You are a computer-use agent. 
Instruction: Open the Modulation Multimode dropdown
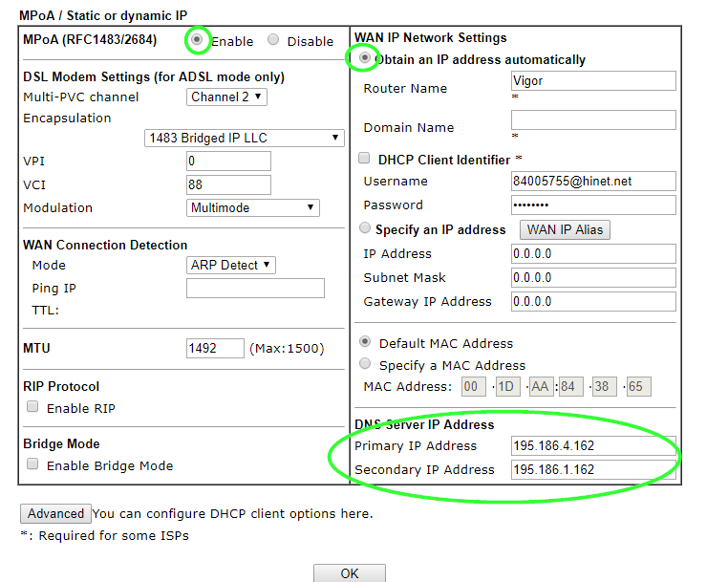(x=252, y=207)
